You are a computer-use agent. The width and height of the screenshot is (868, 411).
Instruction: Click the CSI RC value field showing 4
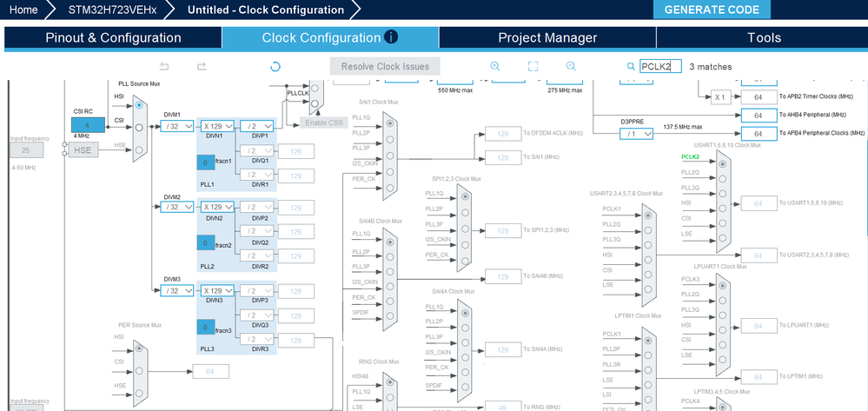pos(88,125)
